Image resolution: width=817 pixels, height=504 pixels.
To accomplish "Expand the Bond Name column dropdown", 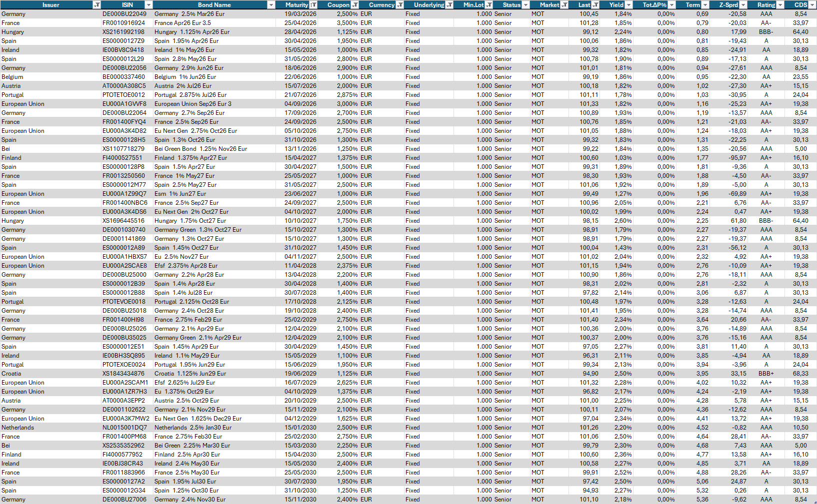I will (x=271, y=5).
